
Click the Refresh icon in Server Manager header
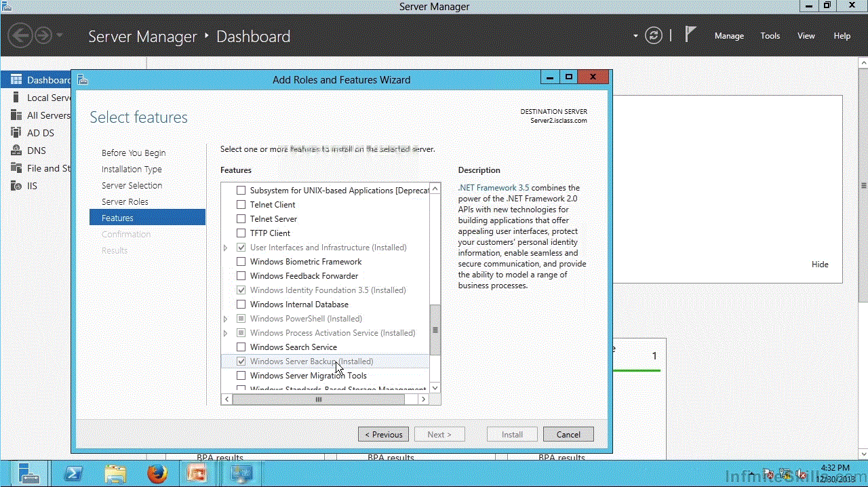[654, 36]
